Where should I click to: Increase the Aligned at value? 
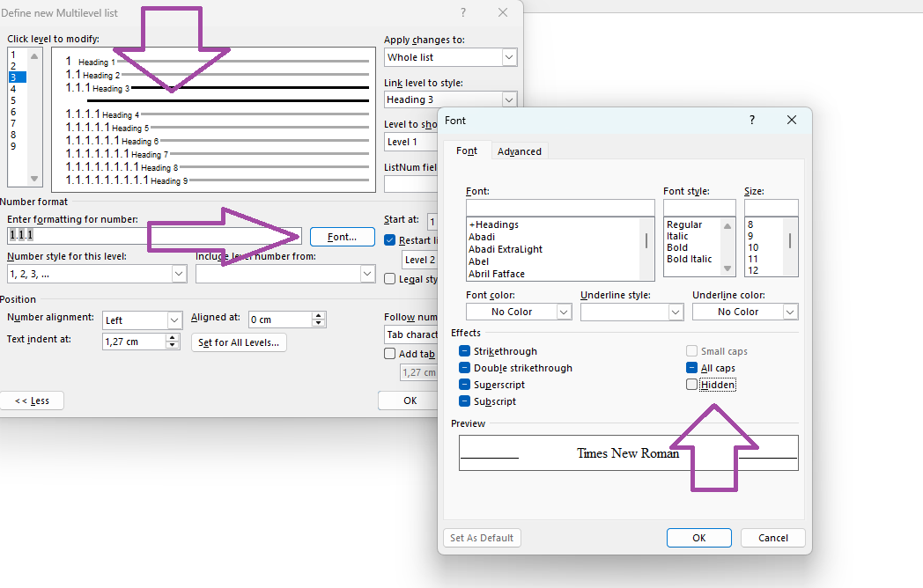point(319,316)
